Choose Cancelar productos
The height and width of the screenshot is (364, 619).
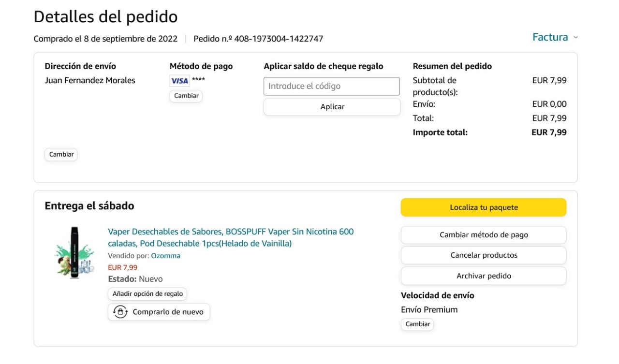click(483, 255)
